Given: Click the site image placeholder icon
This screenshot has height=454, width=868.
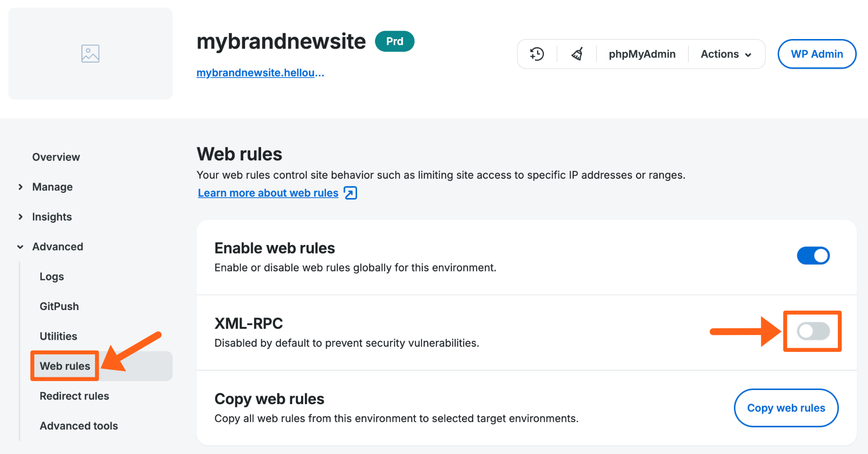Looking at the screenshot, I should (x=90, y=53).
